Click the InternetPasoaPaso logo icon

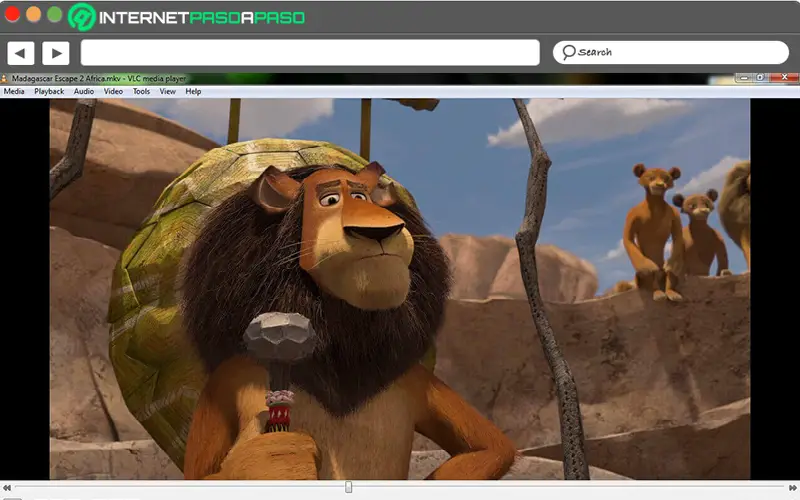pyautogui.click(x=82, y=17)
